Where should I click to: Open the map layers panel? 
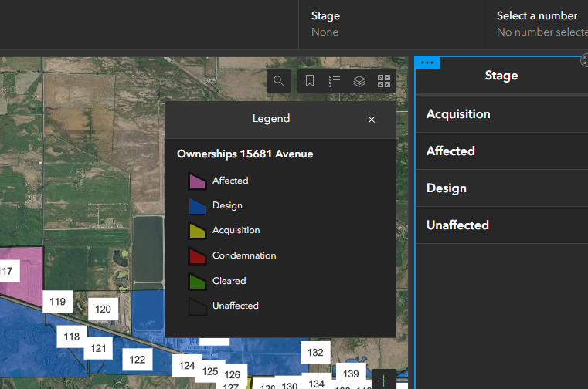[359, 81]
